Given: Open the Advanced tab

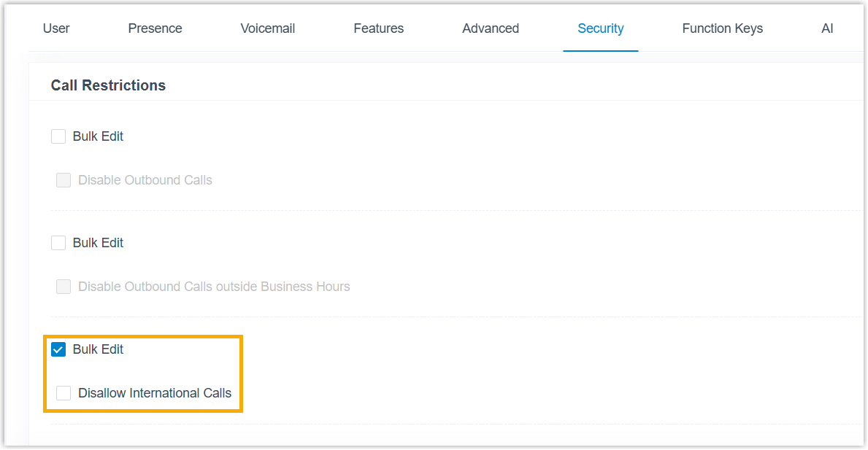Looking at the screenshot, I should tap(491, 28).
